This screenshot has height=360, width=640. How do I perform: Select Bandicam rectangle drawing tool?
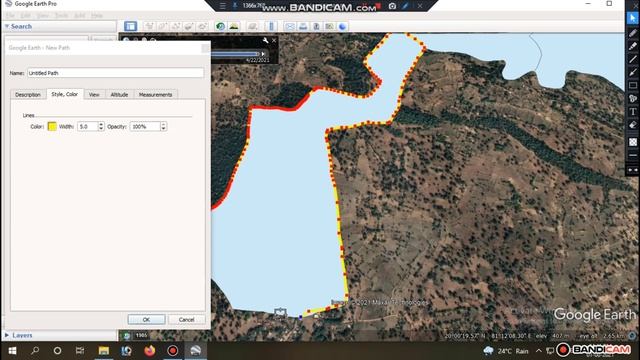coord(633,85)
